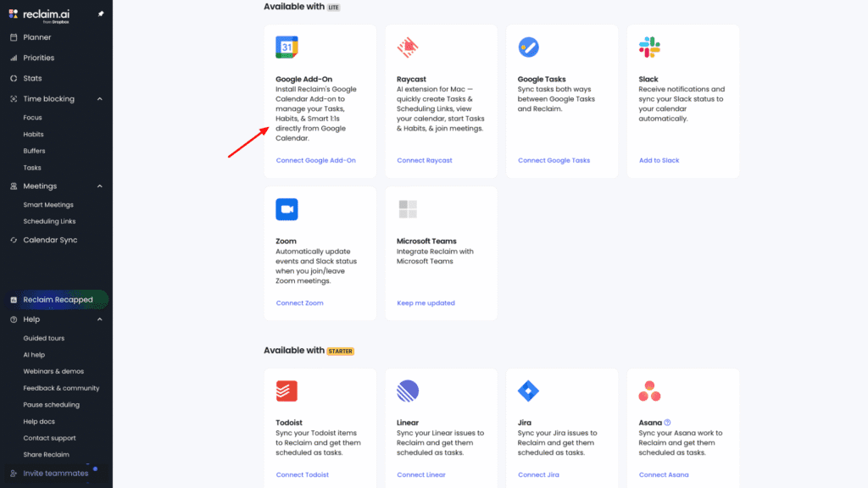868x488 pixels.
Task: Go to Stats in sidebar
Action: pyautogui.click(x=32, y=79)
